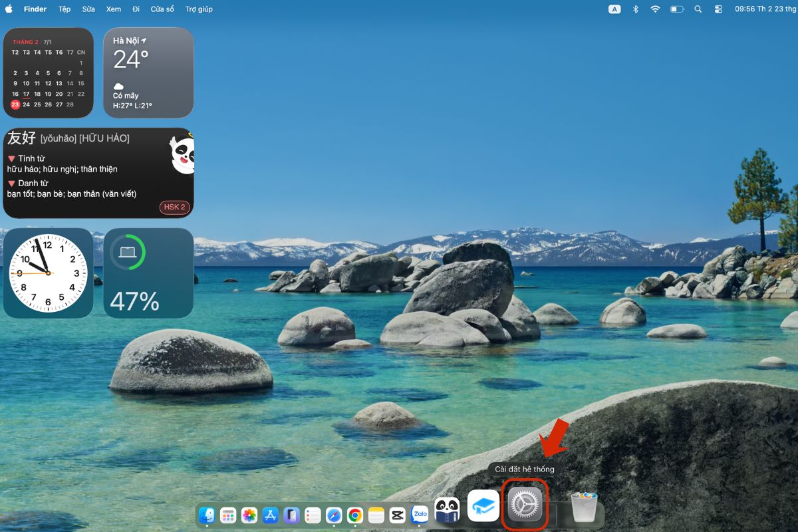Click the input source 'A' indicator

pos(614,9)
